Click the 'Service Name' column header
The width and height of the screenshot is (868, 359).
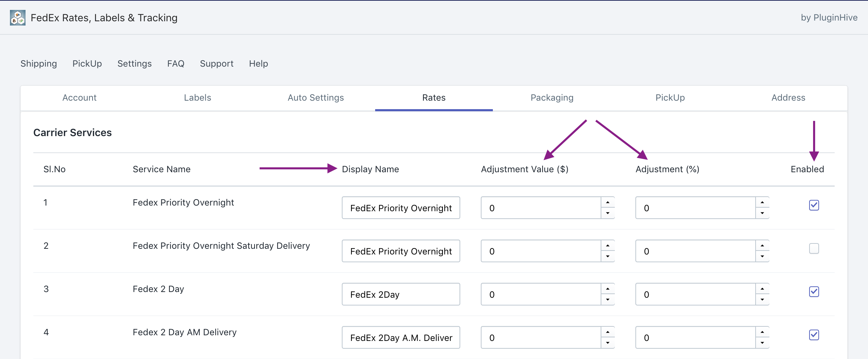[162, 169]
